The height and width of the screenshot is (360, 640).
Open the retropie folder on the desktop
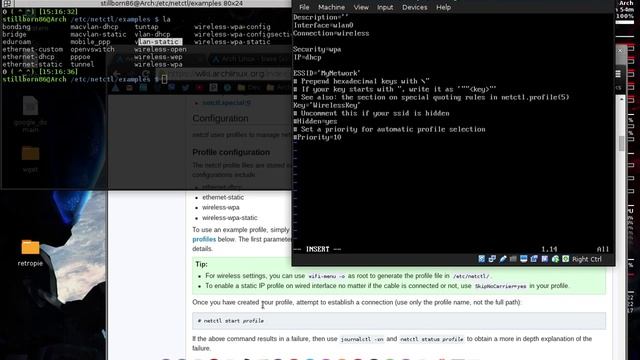click(x=30, y=252)
